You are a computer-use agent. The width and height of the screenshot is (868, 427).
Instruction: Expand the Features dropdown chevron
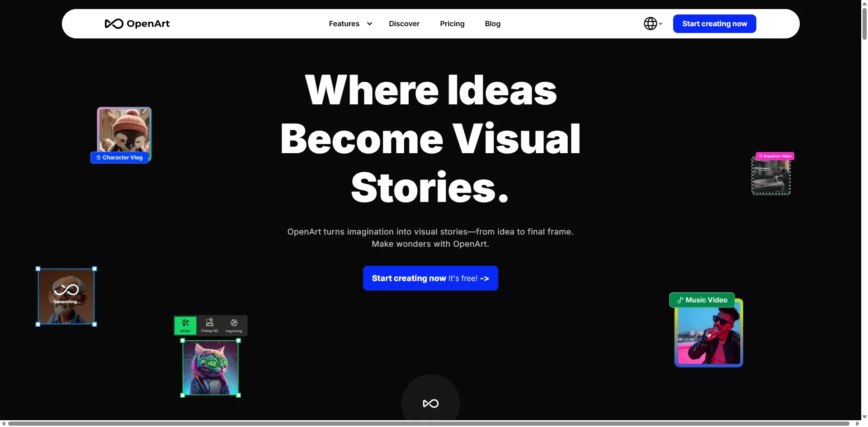(369, 24)
